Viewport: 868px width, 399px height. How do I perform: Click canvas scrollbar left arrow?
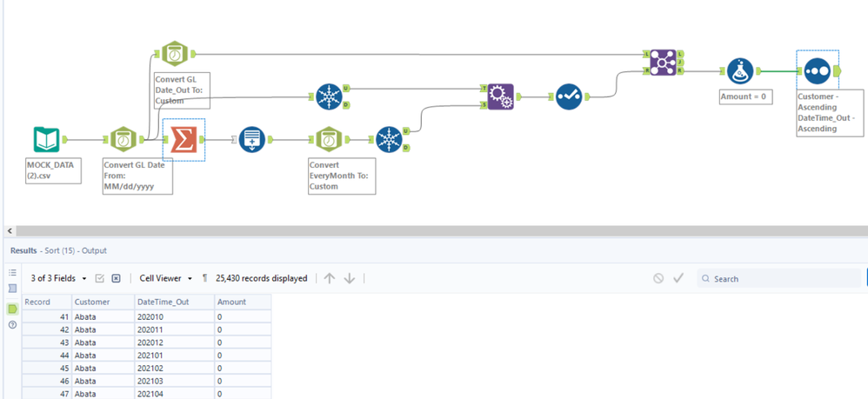10,230
